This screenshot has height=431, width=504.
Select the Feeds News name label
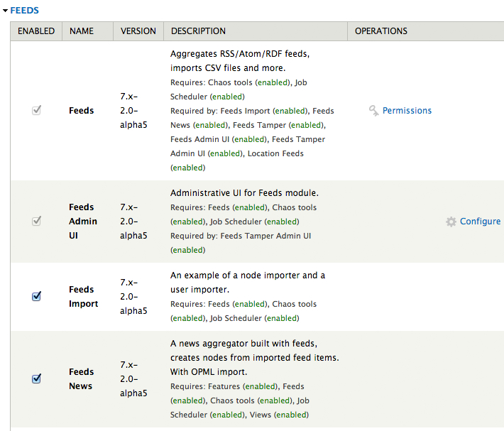tap(81, 379)
